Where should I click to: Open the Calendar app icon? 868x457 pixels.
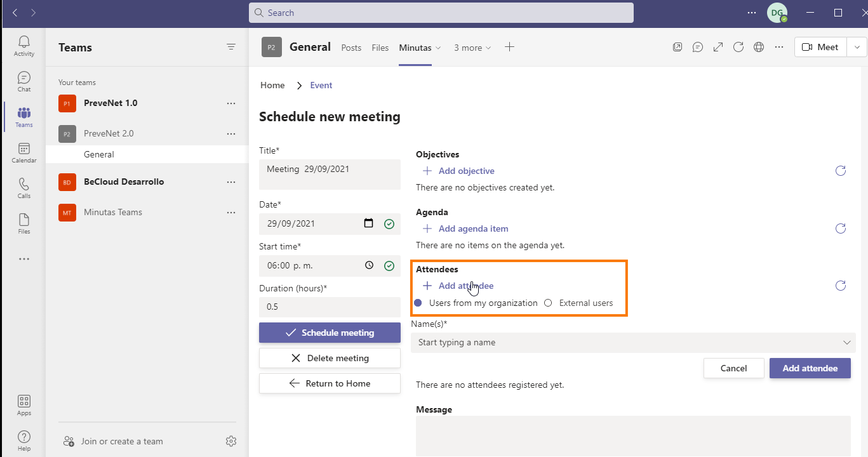(24, 153)
